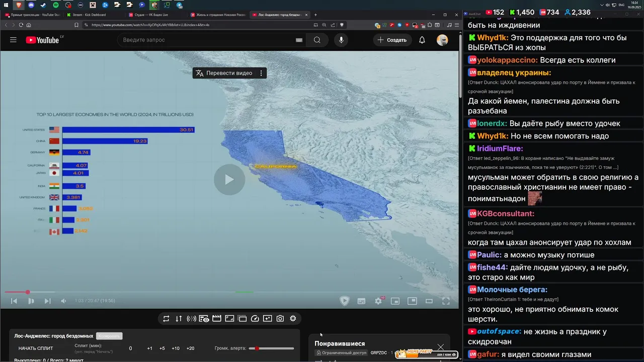Click НАЧАТЬ СПЛИТ

point(36,348)
